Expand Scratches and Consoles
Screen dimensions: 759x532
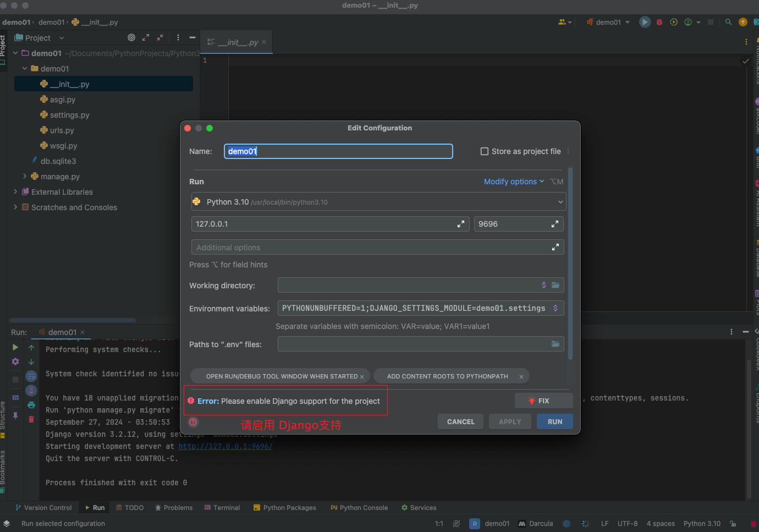tap(15, 207)
